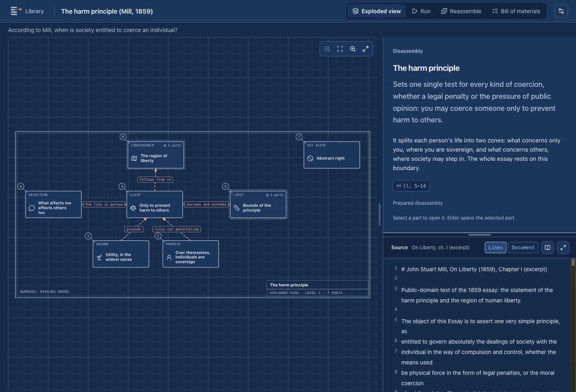This screenshot has width=576, height=392.
Task: Toggle source to Lines mode
Action: 496,248
